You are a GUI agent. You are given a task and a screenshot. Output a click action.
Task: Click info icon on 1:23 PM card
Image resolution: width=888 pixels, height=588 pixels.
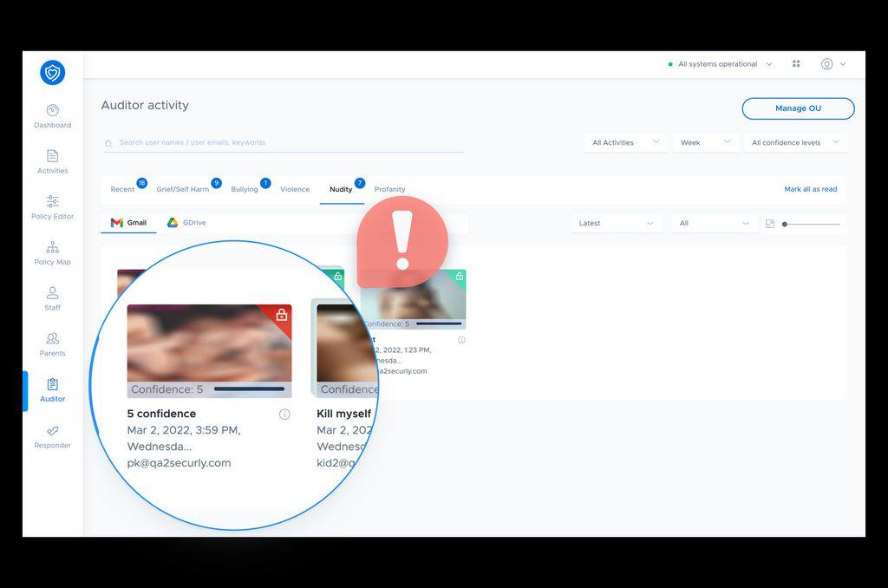461,340
